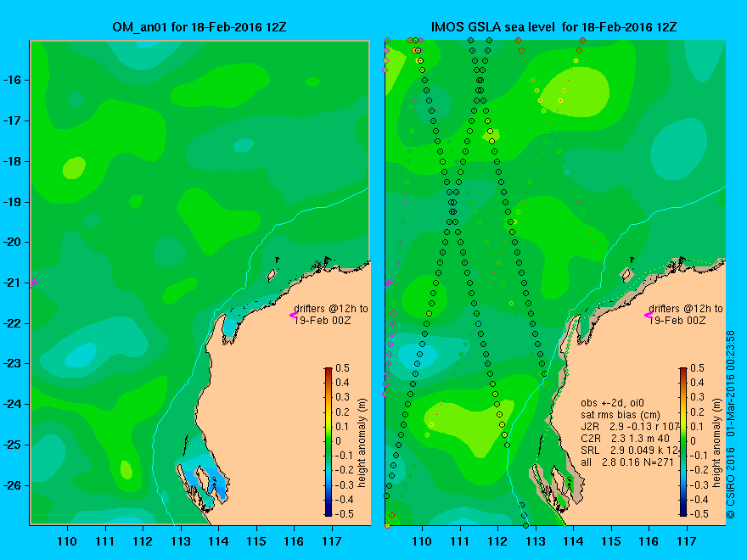Click the left map's magenta drifter arrow near land
The height and width of the screenshot is (560, 747).
293,315
